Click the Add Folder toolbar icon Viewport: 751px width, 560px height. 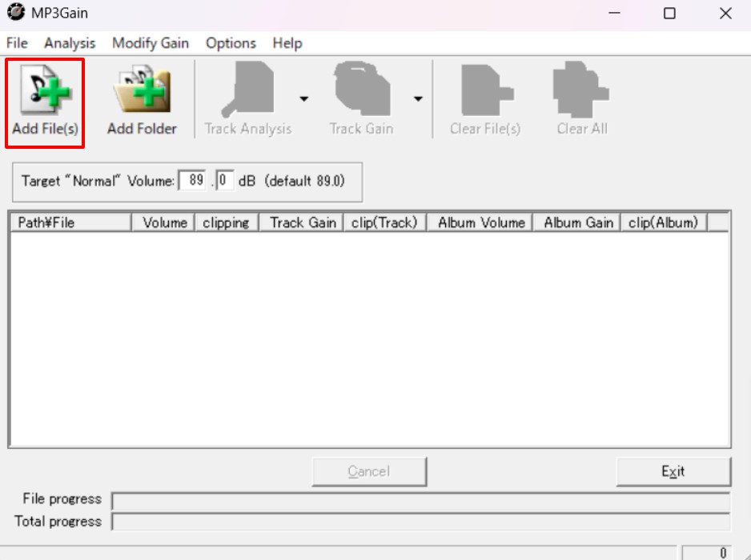click(142, 89)
